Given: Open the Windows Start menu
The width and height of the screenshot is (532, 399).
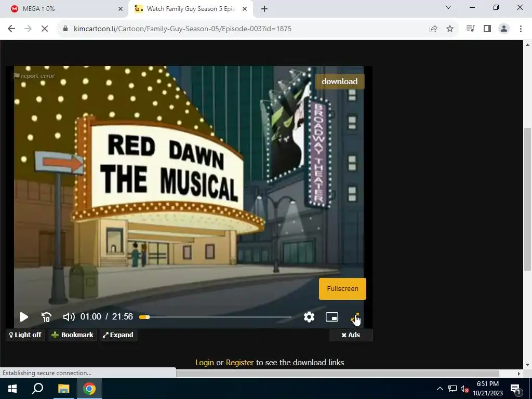Looking at the screenshot, I should (x=12, y=389).
